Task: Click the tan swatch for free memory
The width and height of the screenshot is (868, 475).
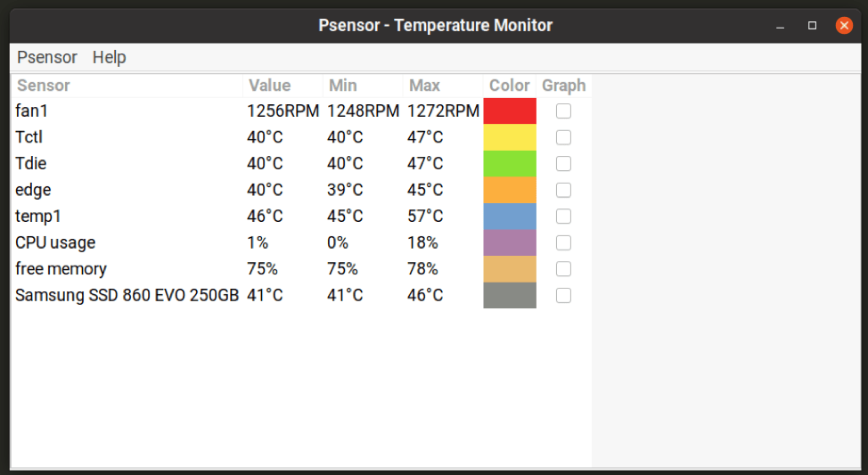Action: point(510,268)
